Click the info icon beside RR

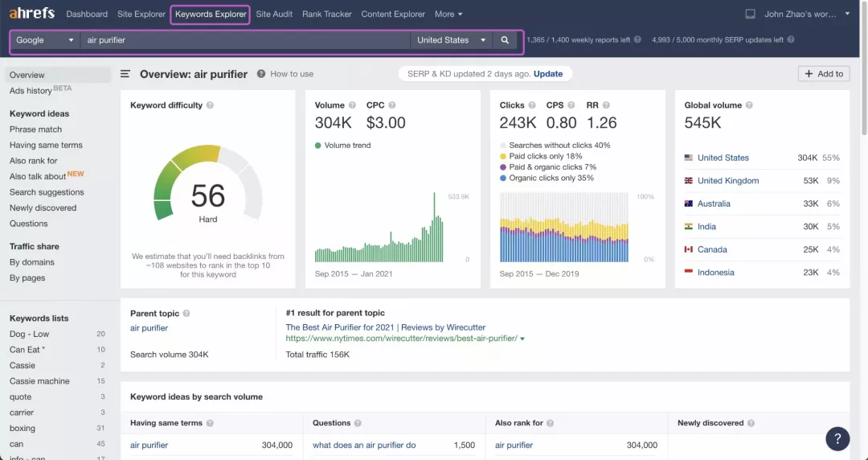tap(606, 105)
